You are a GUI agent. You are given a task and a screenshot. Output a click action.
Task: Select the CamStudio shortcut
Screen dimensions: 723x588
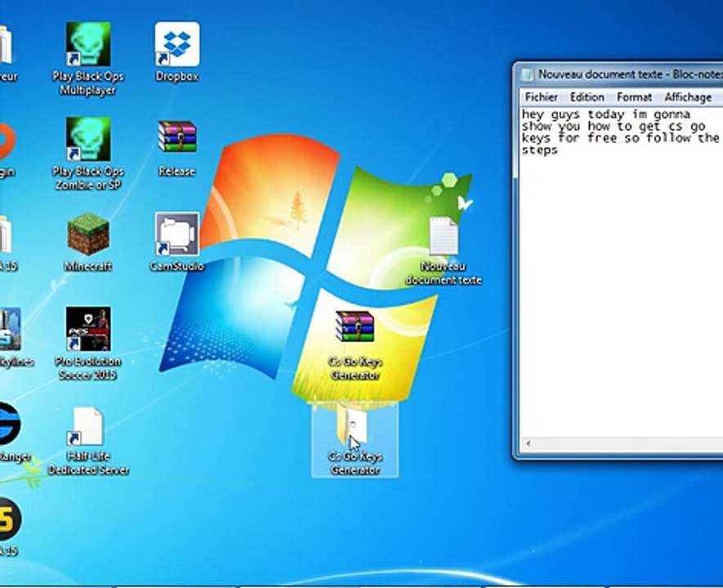click(177, 235)
